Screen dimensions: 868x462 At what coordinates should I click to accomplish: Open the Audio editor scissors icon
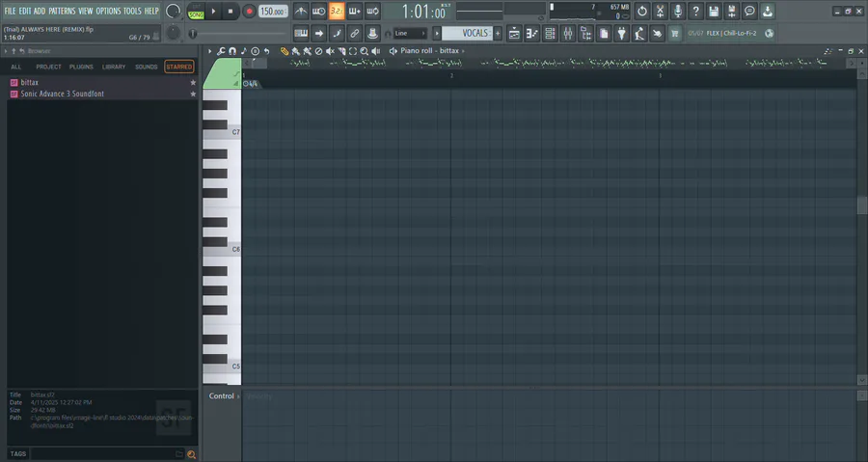(660, 11)
